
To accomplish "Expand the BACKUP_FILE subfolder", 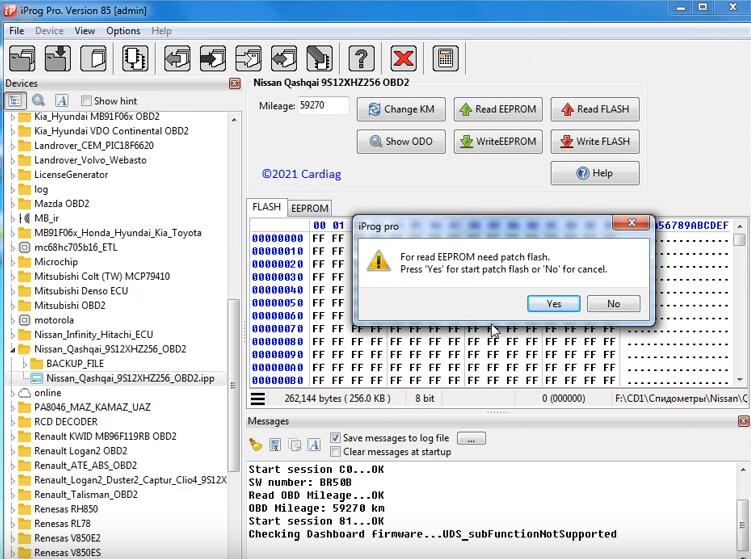I will pos(24,364).
